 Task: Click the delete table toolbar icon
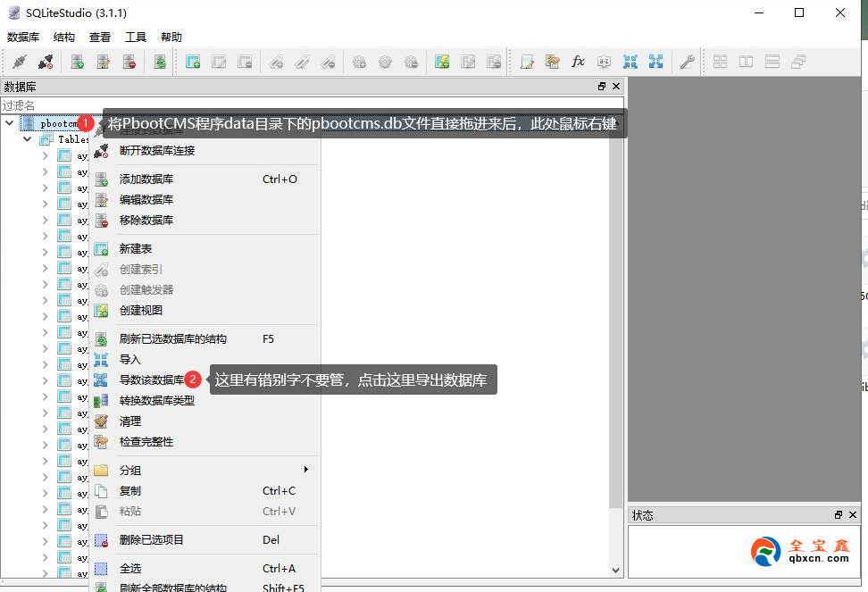pos(245,62)
